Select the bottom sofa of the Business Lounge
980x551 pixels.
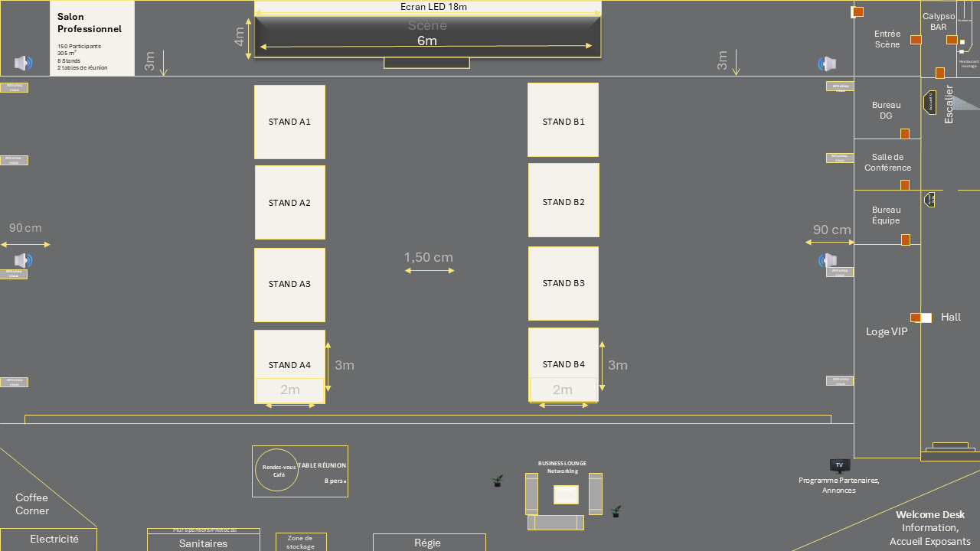(555, 522)
